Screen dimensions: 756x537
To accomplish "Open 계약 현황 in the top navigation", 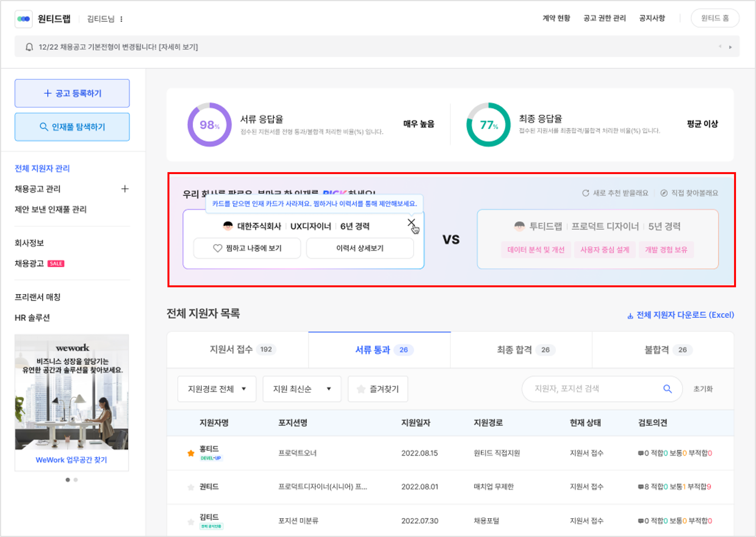I will pyautogui.click(x=556, y=18).
